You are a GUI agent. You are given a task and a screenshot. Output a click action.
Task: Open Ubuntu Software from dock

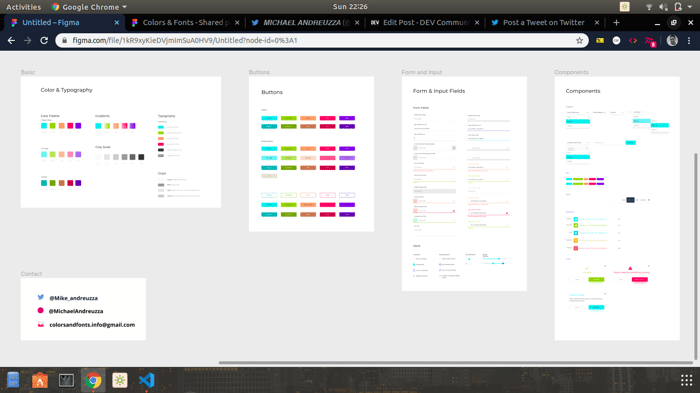pyautogui.click(x=40, y=380)
